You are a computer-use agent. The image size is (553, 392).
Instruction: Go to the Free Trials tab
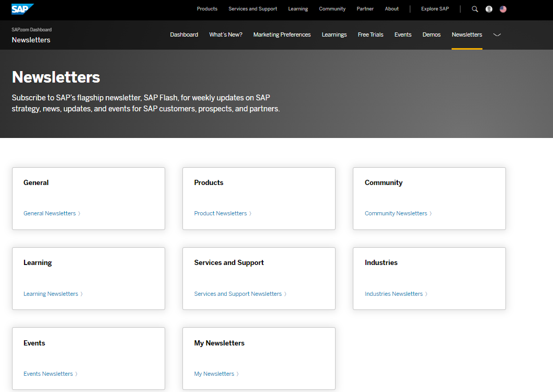[371, 35]
